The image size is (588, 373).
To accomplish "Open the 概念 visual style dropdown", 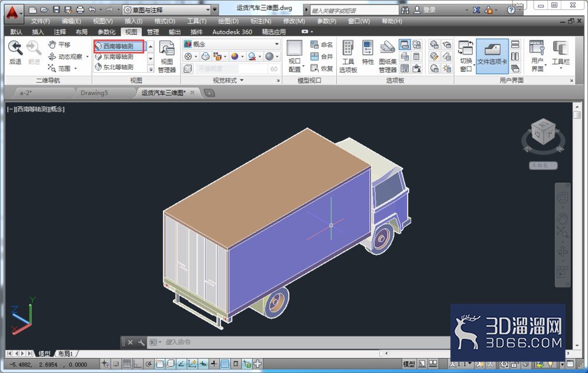I will (231, 44).
